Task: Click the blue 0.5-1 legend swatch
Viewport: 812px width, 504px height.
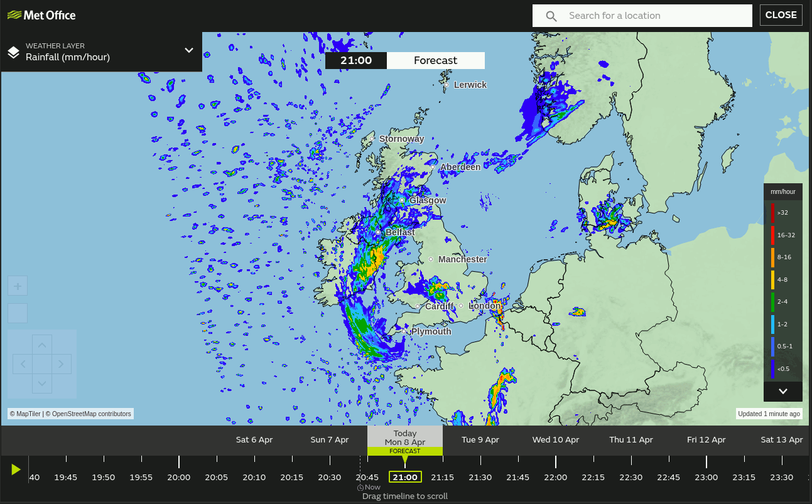Action: click(772, 346)
